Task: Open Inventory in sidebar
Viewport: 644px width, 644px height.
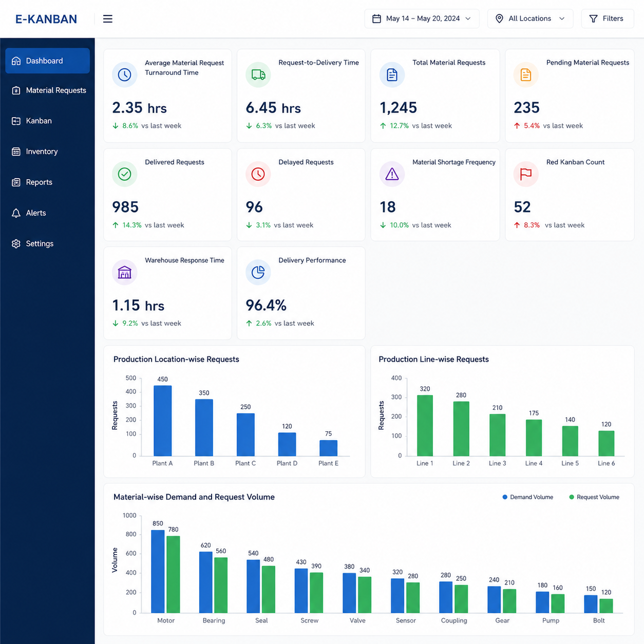Action: 48,151
